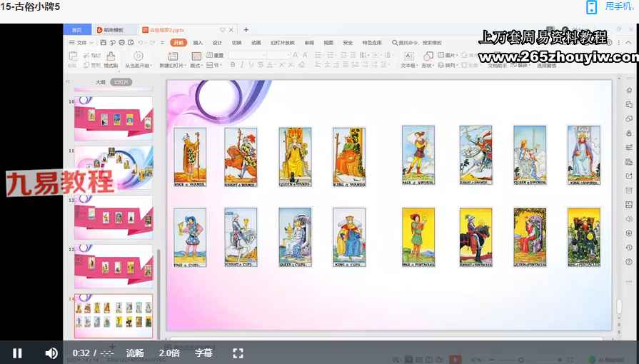Open the 节 section dropdown

click(x=213, y=65)
